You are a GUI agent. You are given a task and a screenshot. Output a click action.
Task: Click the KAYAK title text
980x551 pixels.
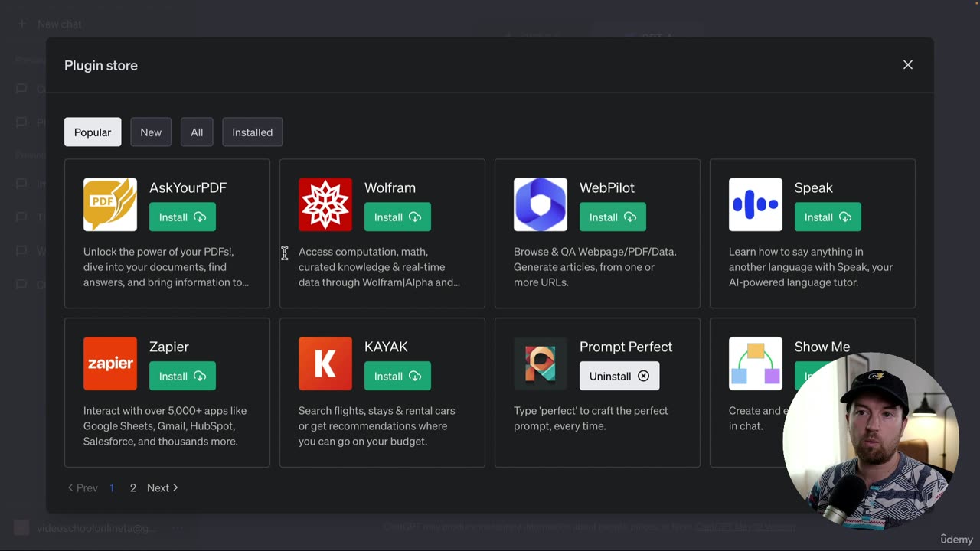pyautogui.click(x=386, y=347)
